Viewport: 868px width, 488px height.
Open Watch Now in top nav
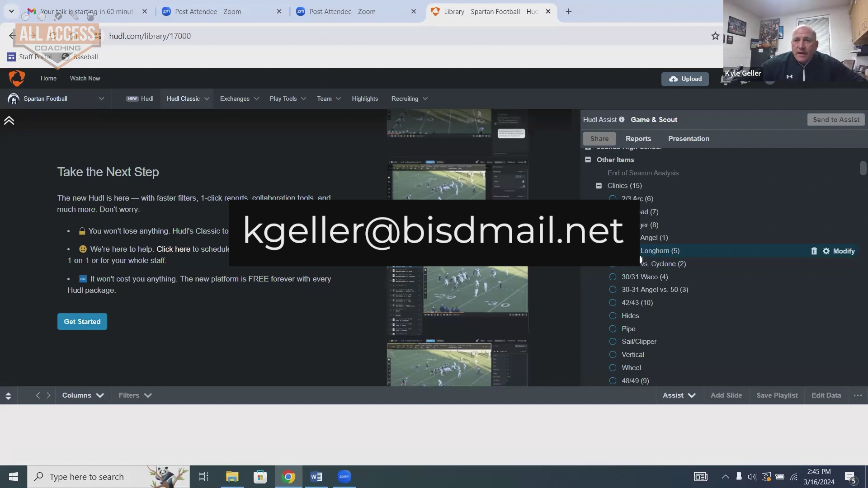(x=85, y=78)
